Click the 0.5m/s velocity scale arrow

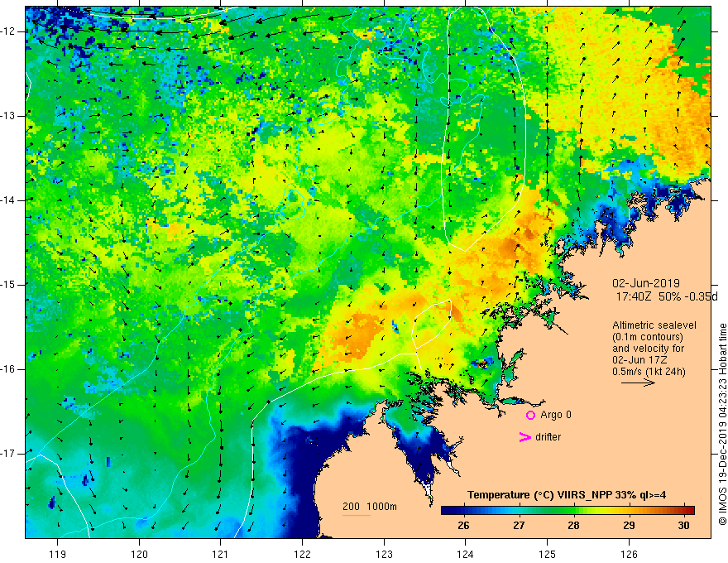(x=638, y=383)
